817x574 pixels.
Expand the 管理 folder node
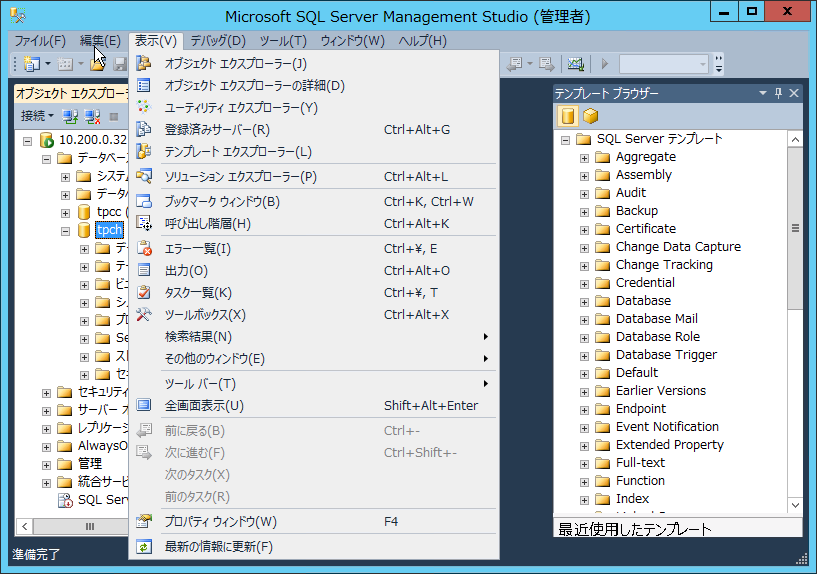(46, 465)
